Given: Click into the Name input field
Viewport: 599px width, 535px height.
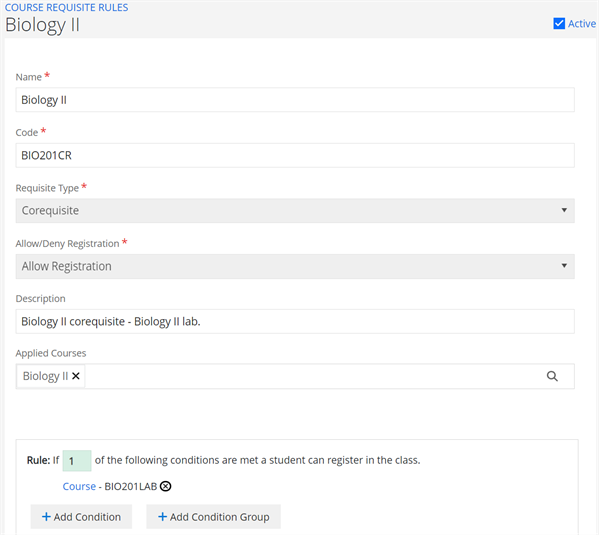Looking at the screenshot, I should point(295,100).
